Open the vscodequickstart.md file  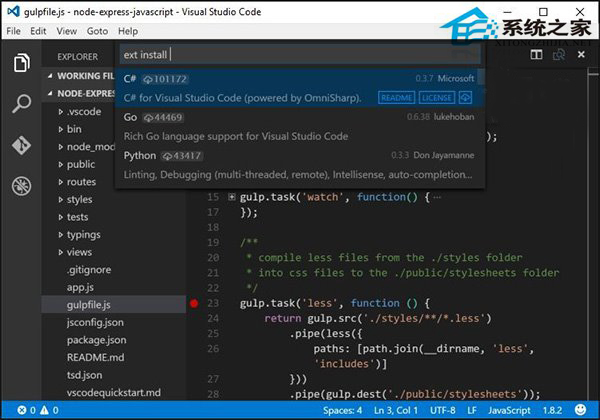[x=114, y=393]
